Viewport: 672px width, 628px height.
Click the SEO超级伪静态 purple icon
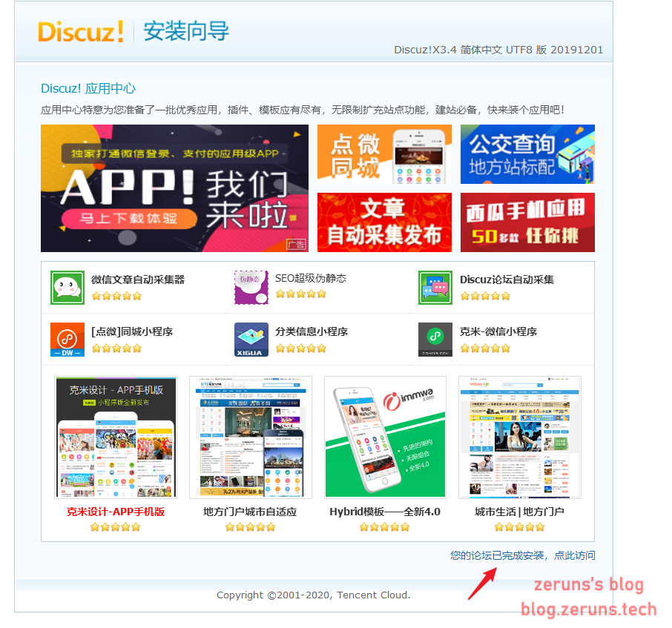tap(251, 288)
